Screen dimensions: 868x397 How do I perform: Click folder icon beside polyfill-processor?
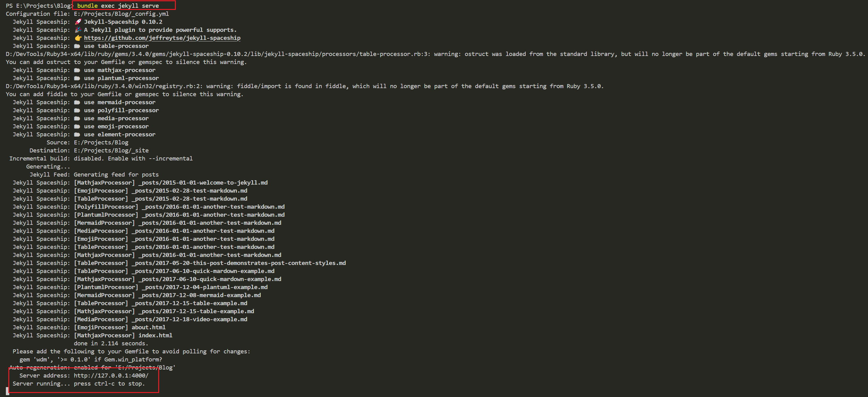[x=77, y=111]
